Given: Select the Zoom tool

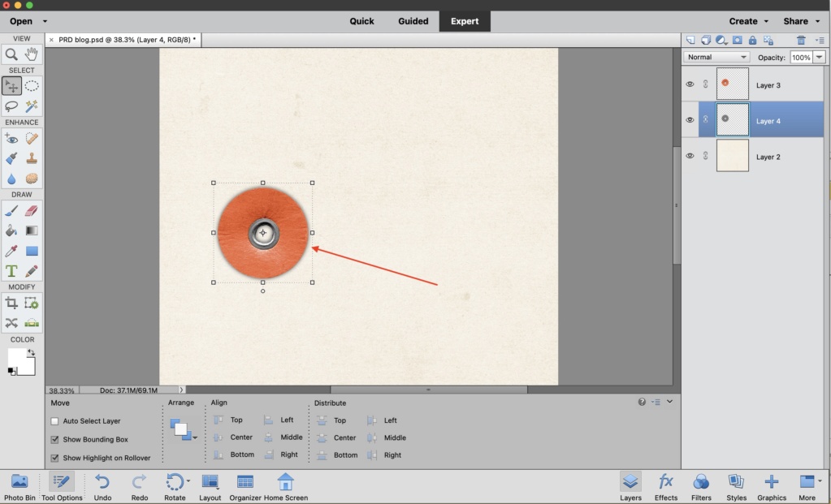Looking at the screenshot, I should [x=11, y=54].
